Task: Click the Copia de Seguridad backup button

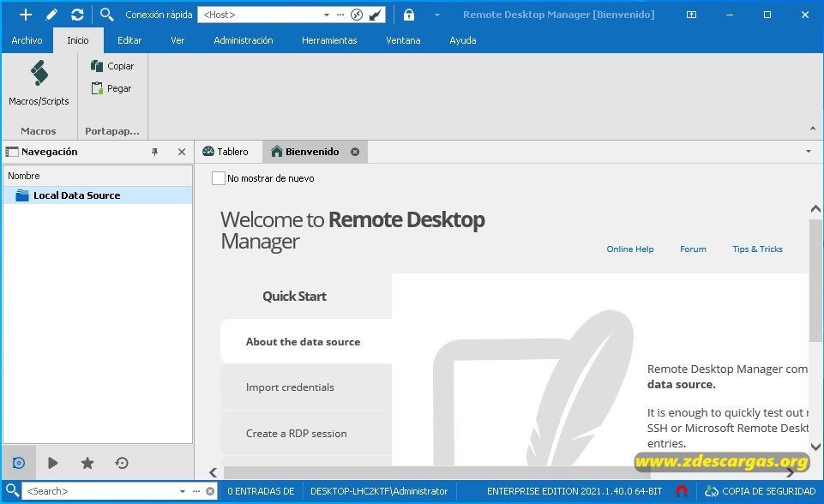Action: pos(760,491)
